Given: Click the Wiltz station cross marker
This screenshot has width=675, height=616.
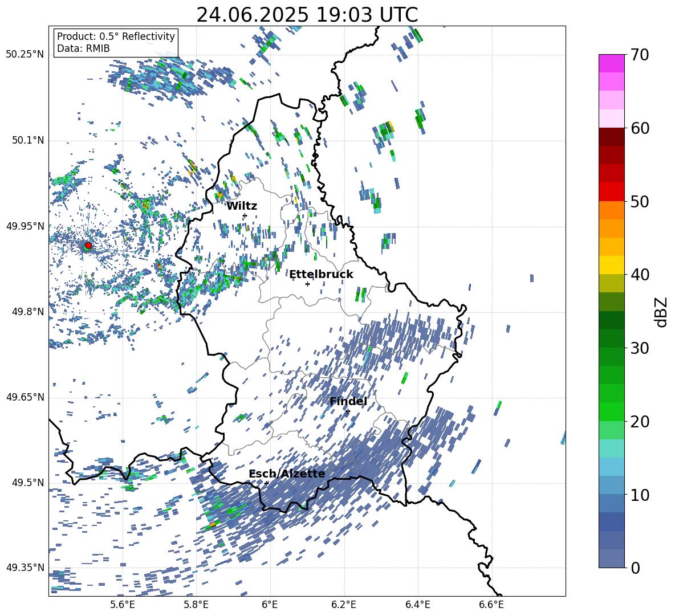Looking at the screenshot, I should point(245,215).
